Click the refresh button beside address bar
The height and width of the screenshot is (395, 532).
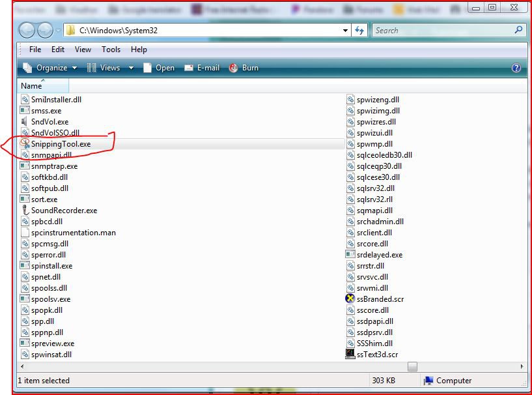[x=359, y=31]
